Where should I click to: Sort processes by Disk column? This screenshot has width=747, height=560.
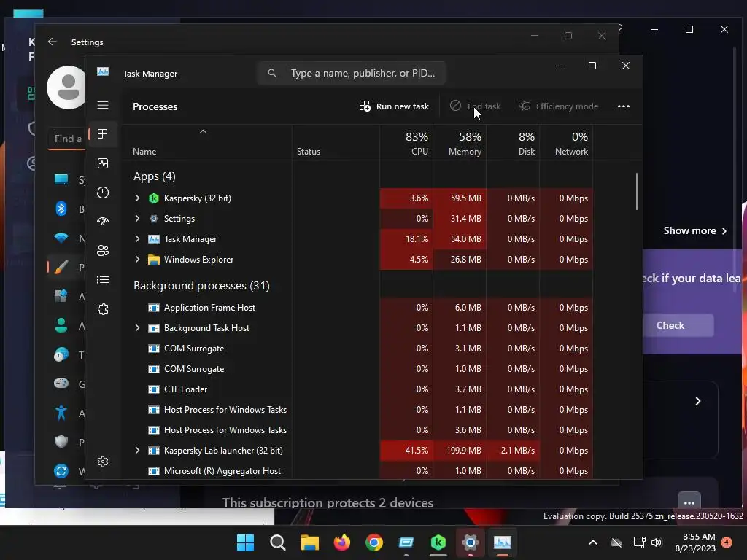(x=513, y=143)
